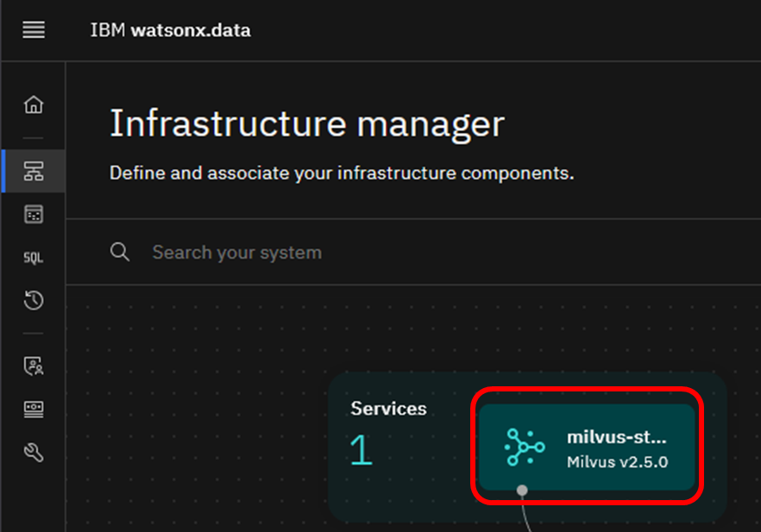Click the magnifying glass search icon

(120, 252)
